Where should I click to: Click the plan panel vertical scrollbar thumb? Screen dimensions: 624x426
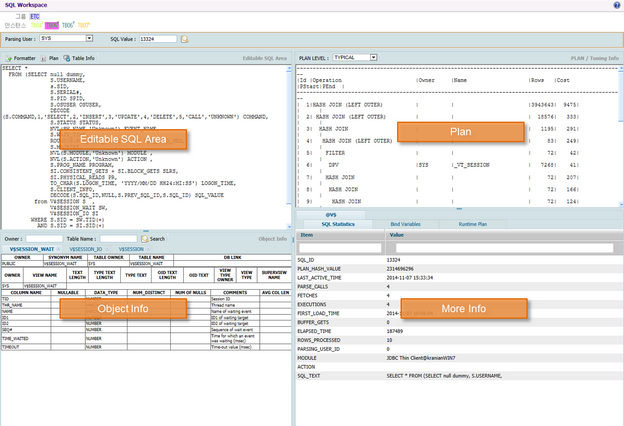pos(621,96)
